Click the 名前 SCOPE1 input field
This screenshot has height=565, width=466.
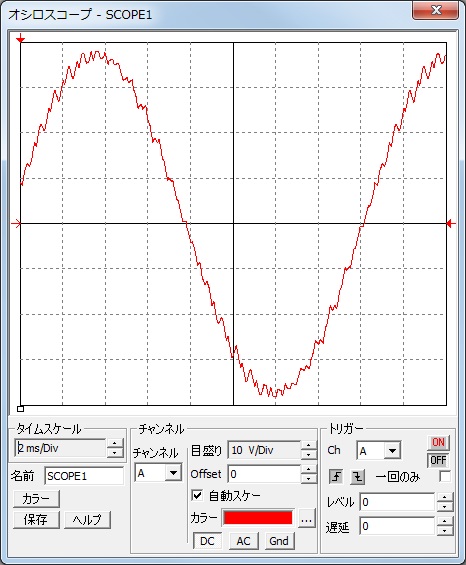84,476
